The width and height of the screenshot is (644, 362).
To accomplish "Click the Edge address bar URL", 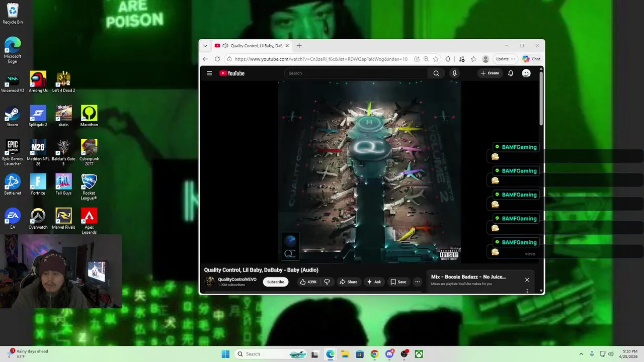I will (321, 59).
